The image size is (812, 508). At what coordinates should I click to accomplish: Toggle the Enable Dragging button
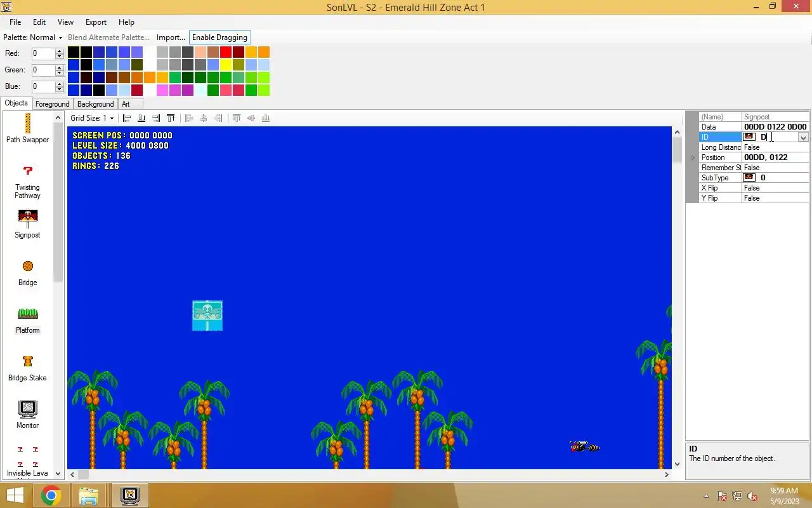click(219, 37)
